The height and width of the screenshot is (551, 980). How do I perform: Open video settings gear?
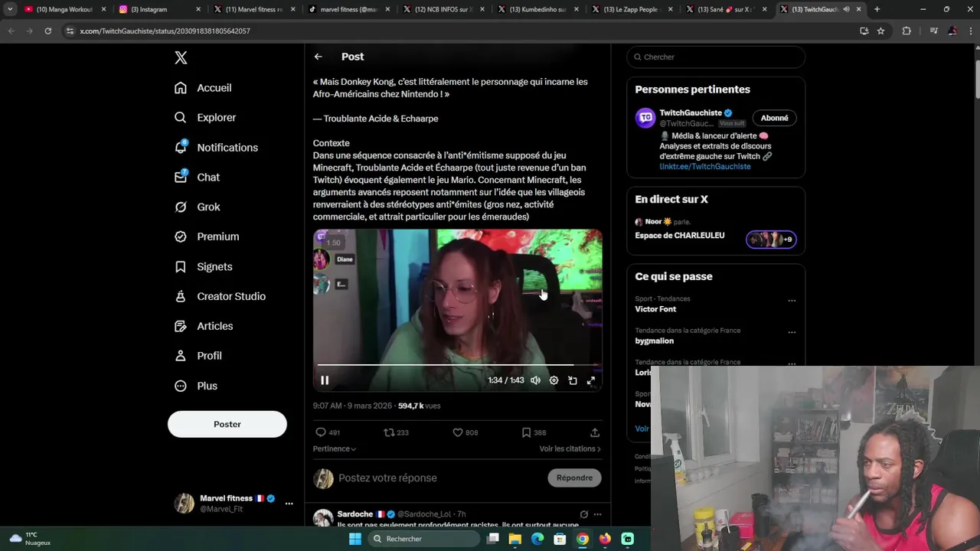click(554, 380)
